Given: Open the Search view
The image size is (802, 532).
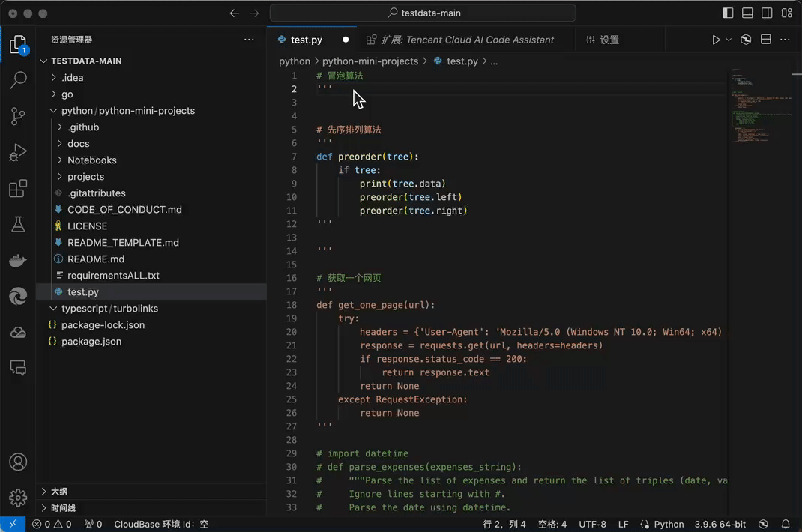Looking at the screenshot, I should (18, 79).
